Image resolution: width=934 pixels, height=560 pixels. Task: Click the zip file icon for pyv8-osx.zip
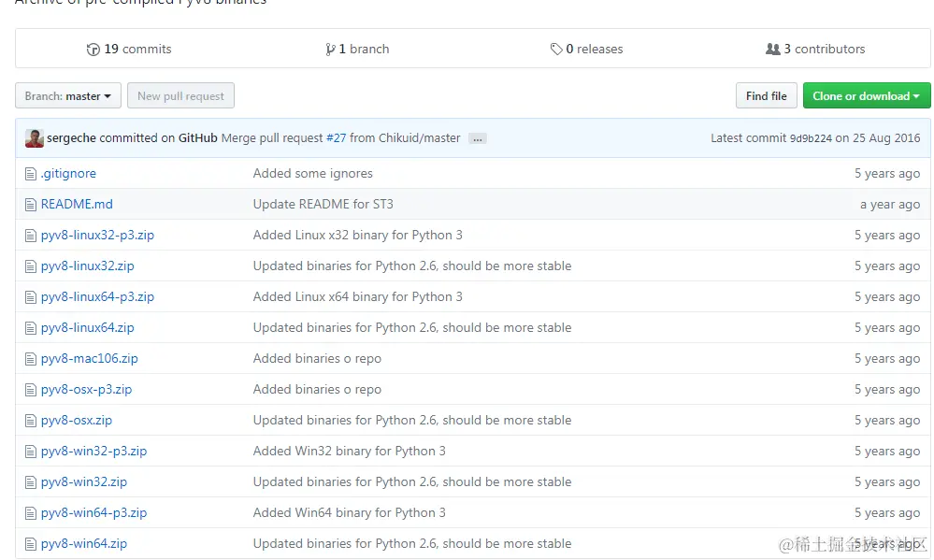tap(31, 421)
